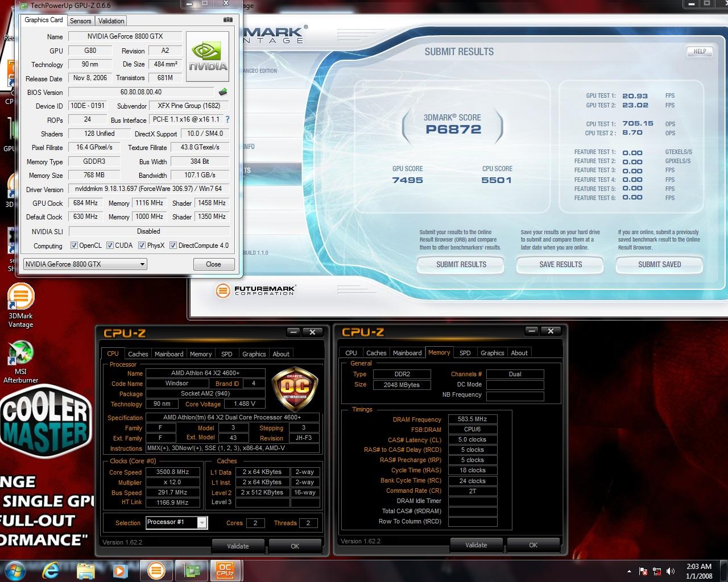Click the Bus Interface question mark icon
728x582 pixels.
click(x=227, y=119)
